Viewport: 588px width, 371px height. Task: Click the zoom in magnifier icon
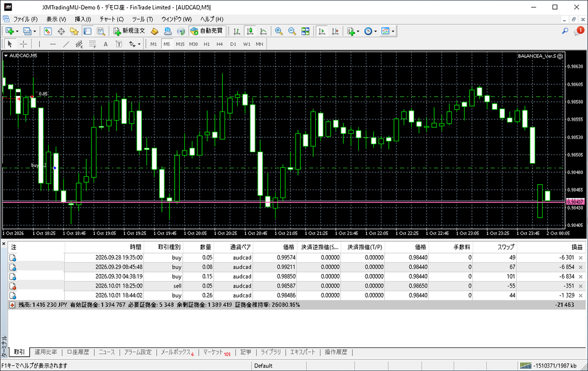click(x=278, y=31)
